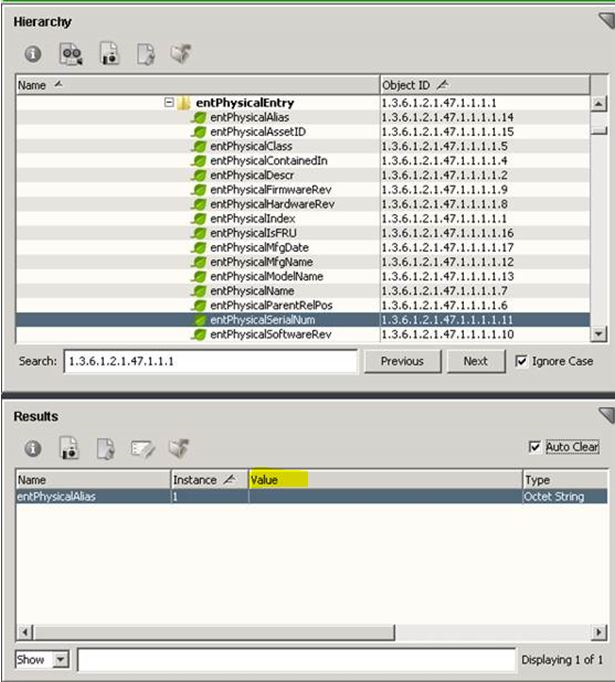This screenshot has height=682, width=615.
Task: Click the clear icon in Results toolbar
Action: pyautogui.click(x=179, y=448)
